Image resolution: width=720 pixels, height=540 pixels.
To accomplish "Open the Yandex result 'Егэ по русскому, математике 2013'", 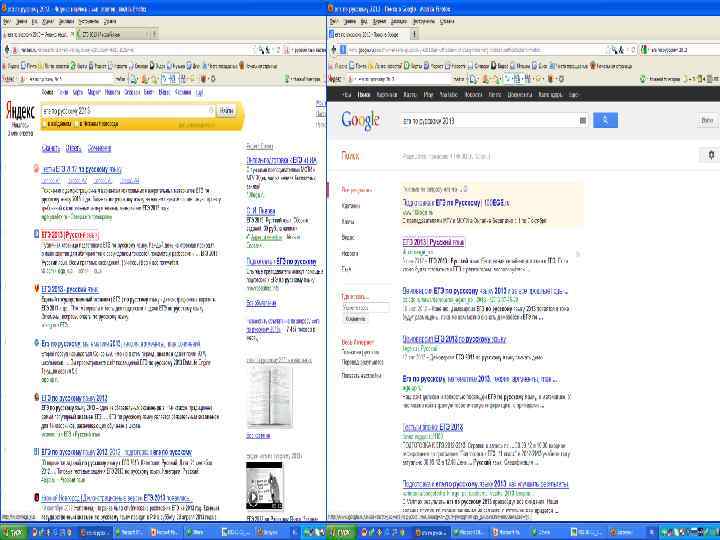I will click(x=121, y=343).
